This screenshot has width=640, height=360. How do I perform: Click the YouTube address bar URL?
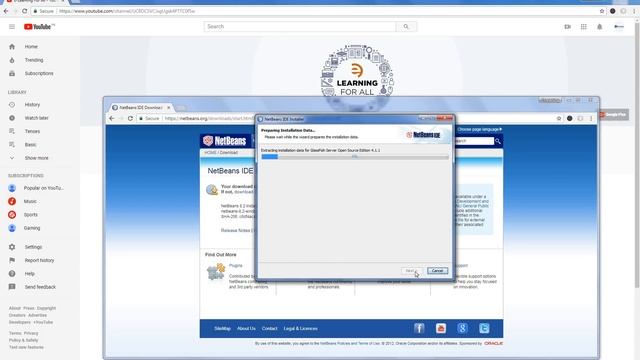pos(127,11)
